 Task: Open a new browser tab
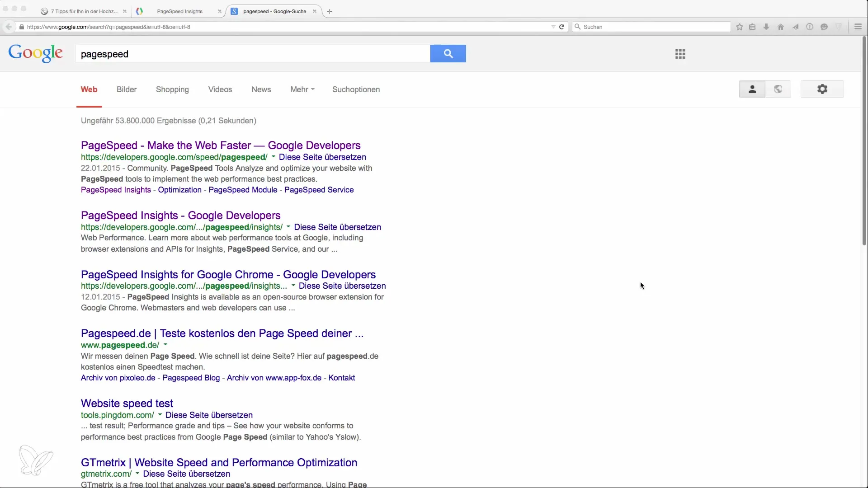[x=330, y=12]
